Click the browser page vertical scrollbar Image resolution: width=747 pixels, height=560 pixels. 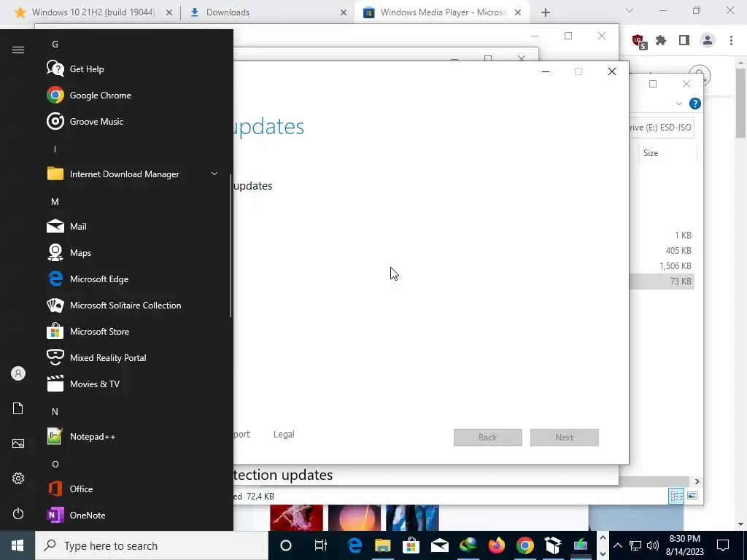click(x=740, y=102)
